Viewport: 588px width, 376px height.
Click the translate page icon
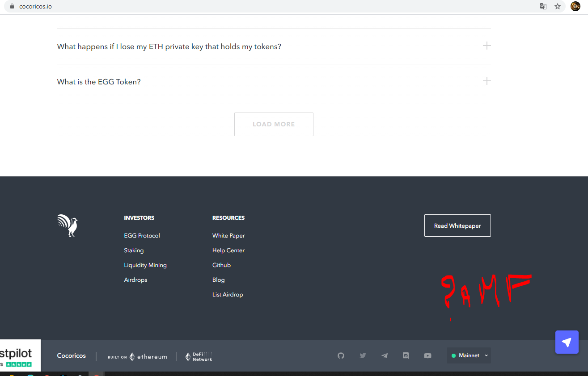(543, 6)
